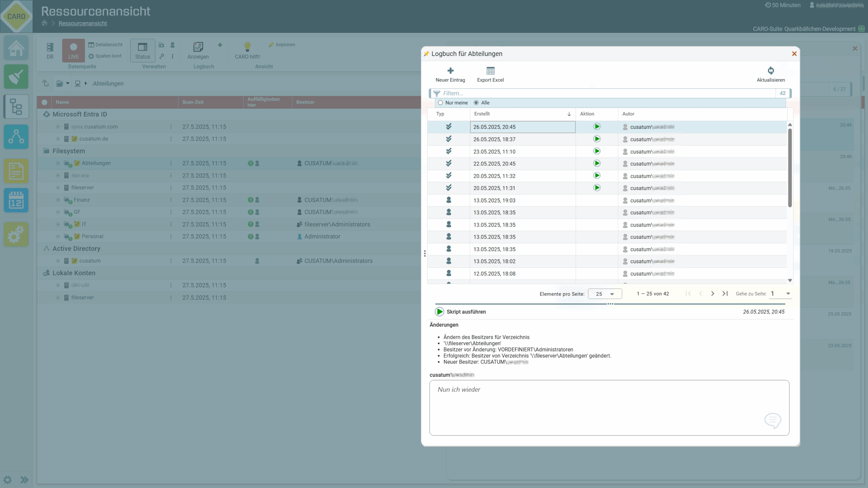Click the breadcrumb home icon
868x488 pixels.
click(x=44, y=23)
